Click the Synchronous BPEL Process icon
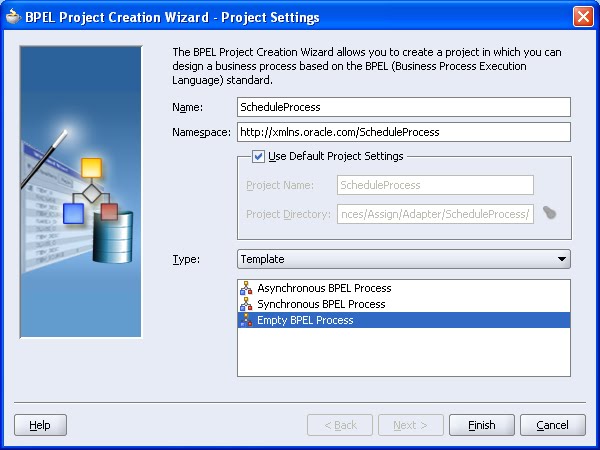The width and height of the screenshot is (600, 450). tap(246, 304)
